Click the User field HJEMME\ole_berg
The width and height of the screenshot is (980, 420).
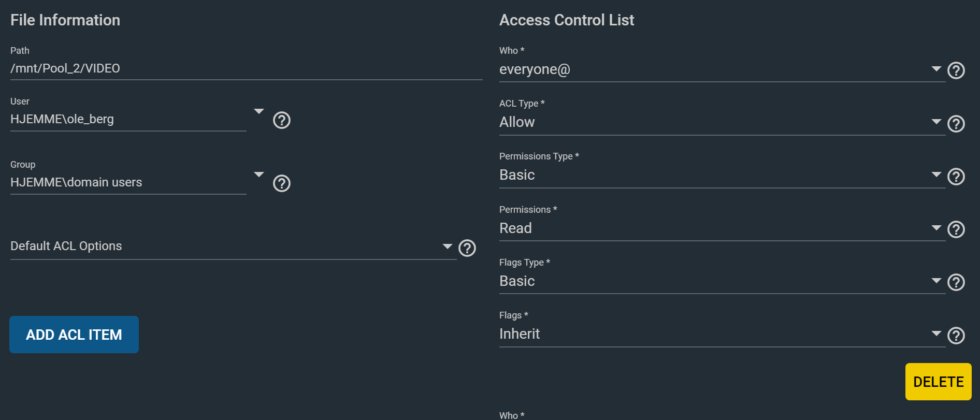click(128, 119)
